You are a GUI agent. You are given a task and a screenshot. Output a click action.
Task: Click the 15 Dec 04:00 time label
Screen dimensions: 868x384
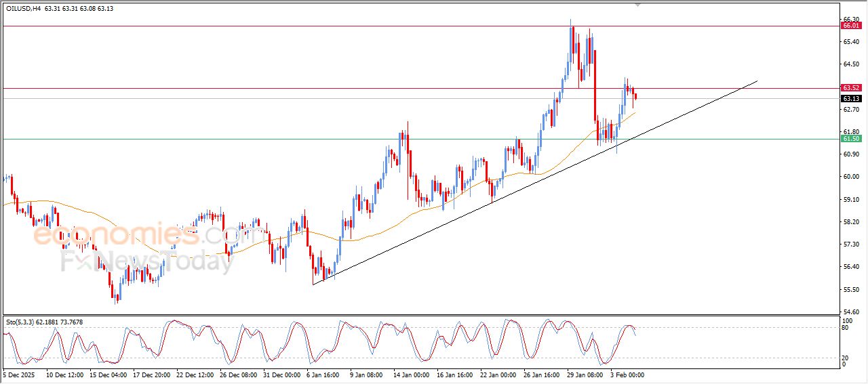[x=108, y=375]
